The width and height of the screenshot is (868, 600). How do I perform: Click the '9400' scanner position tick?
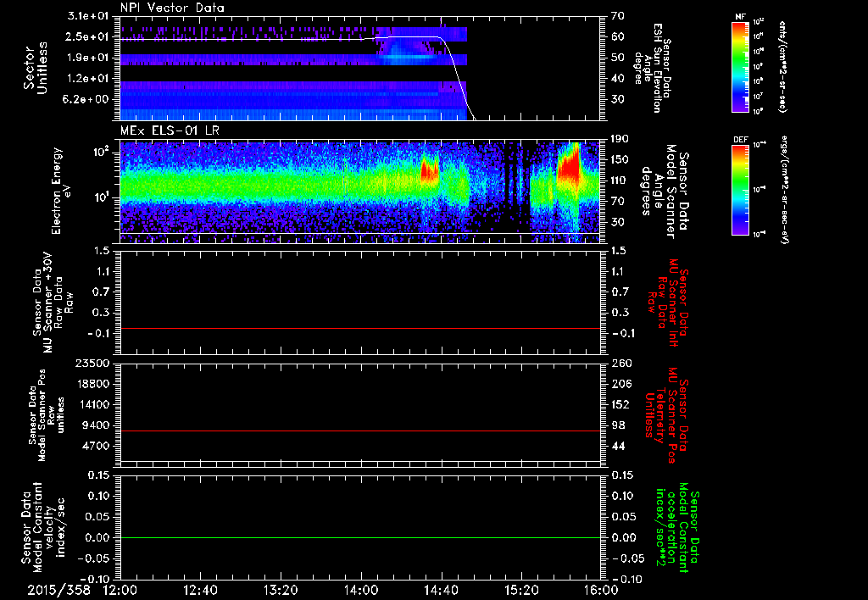point(96,425)
